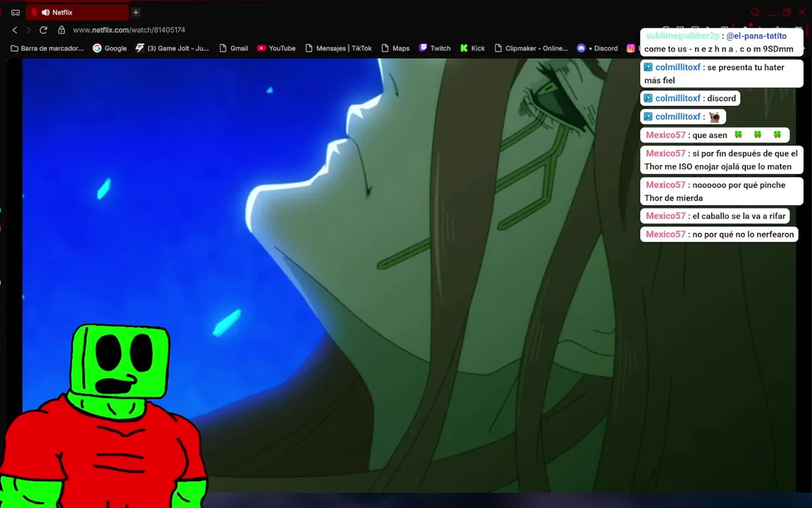Select the Netflix browser tab
The width and height of the screenshot is (812, 508).
(x=78, y=13)
